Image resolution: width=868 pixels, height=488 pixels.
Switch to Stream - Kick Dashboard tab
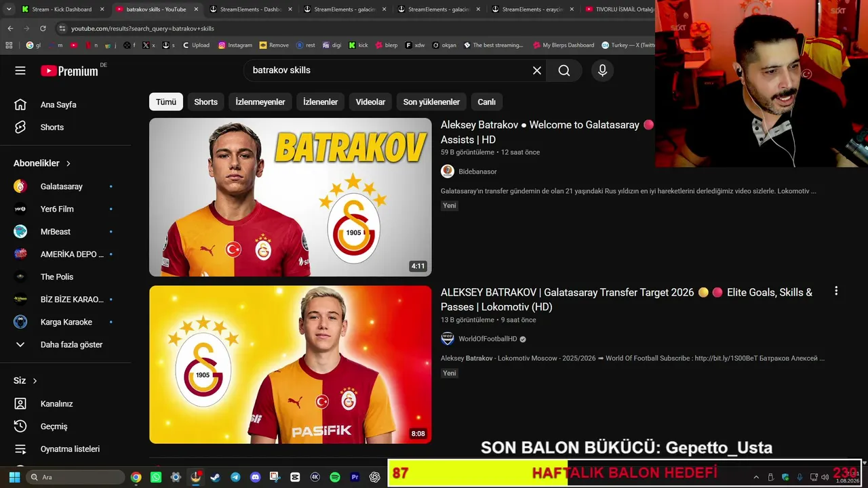point(62,9)
